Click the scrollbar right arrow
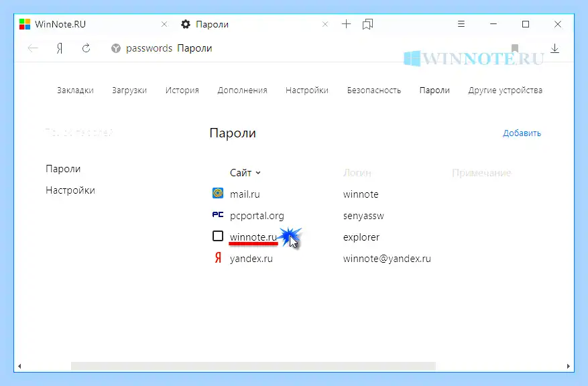The image size is (588, 386). tap(568, 366)
